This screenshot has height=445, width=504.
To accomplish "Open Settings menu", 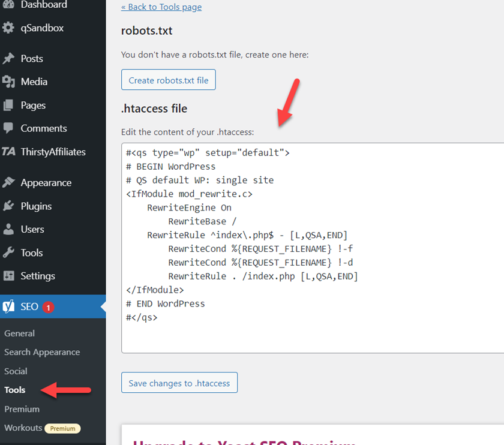I will tap(53, 276).
